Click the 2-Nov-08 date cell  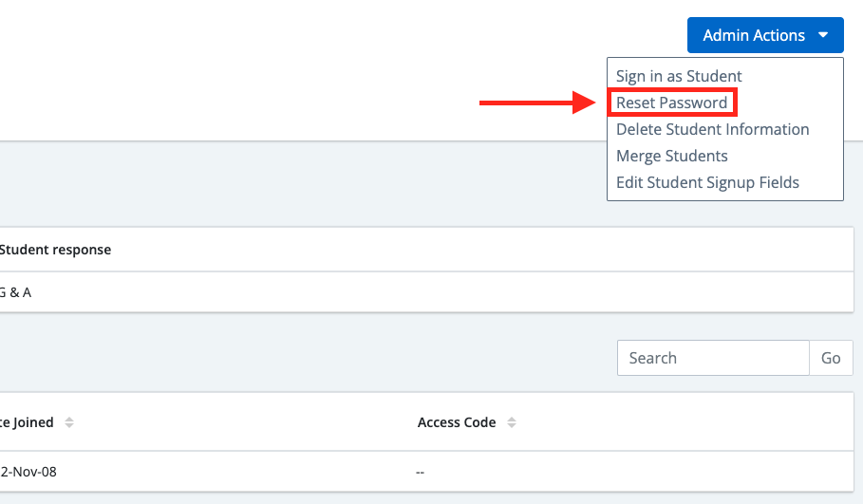coord(28,472)
